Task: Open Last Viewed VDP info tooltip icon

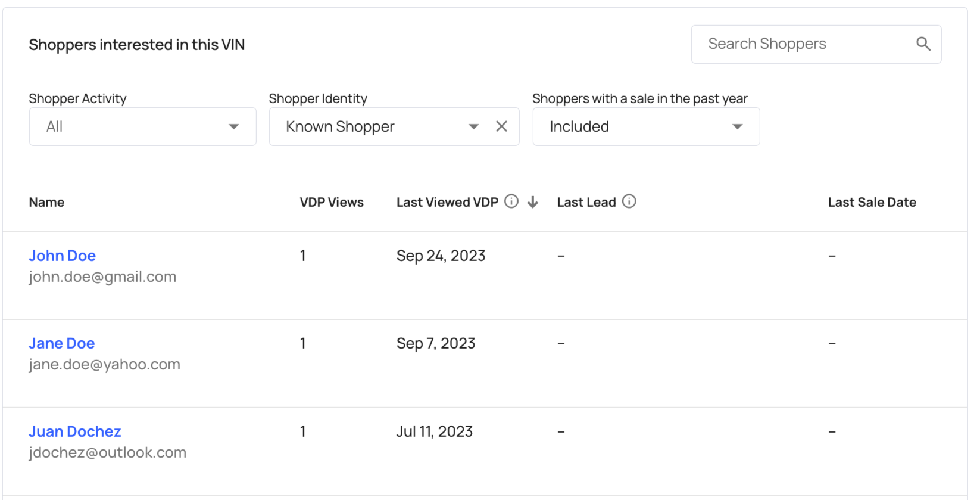Action: [511, 201]
